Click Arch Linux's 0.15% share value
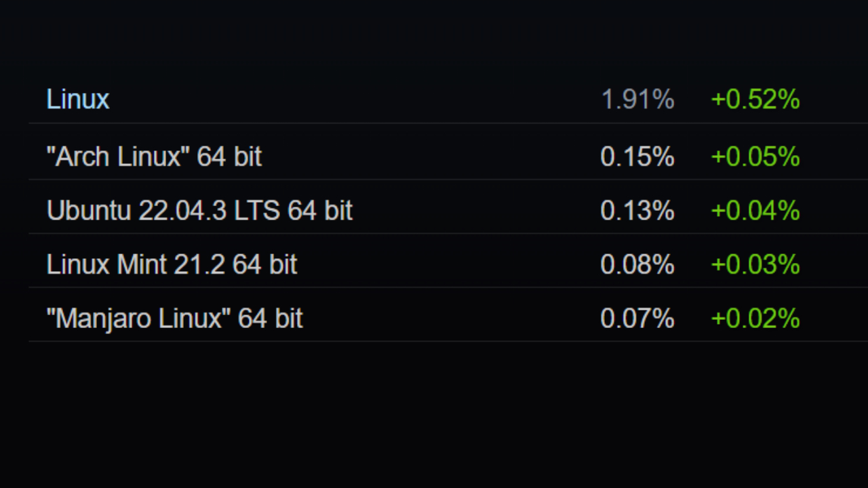 tap(637, 157)
